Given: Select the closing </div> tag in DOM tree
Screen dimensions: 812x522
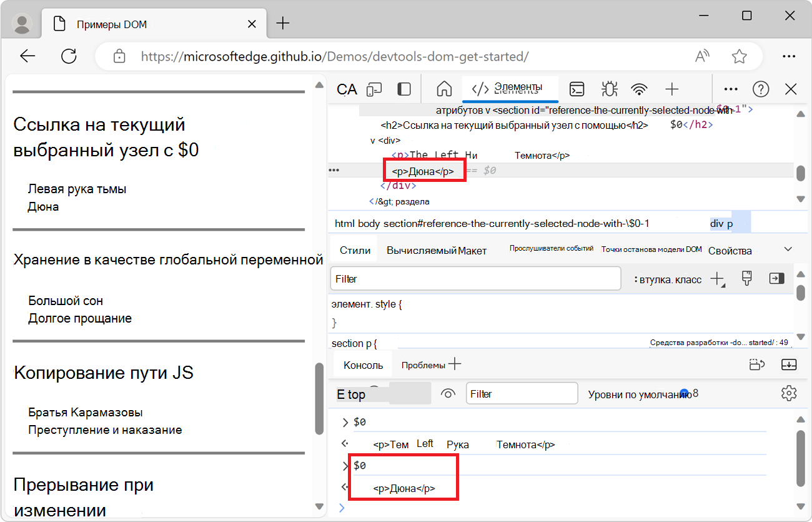Looking at the screenshot, I should coord(398,186).
